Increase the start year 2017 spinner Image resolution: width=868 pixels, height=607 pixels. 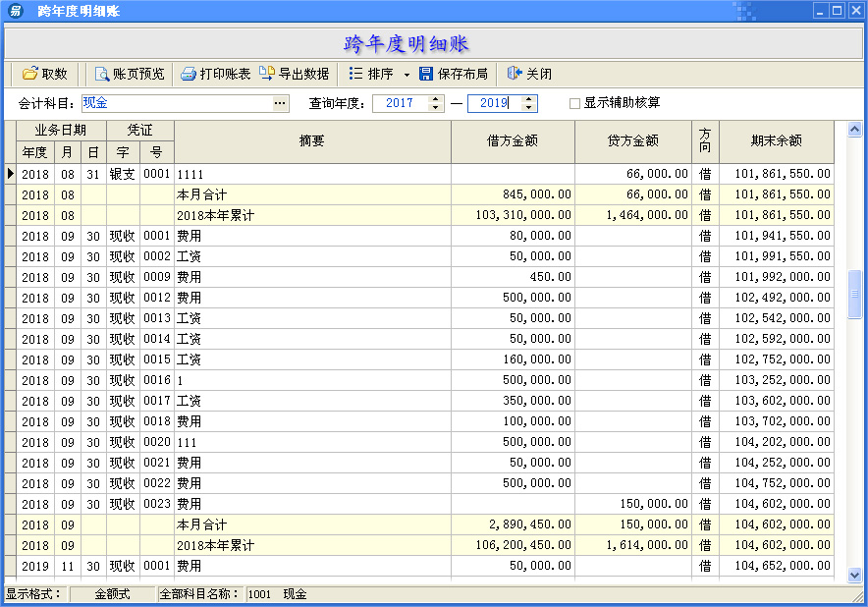436,99
